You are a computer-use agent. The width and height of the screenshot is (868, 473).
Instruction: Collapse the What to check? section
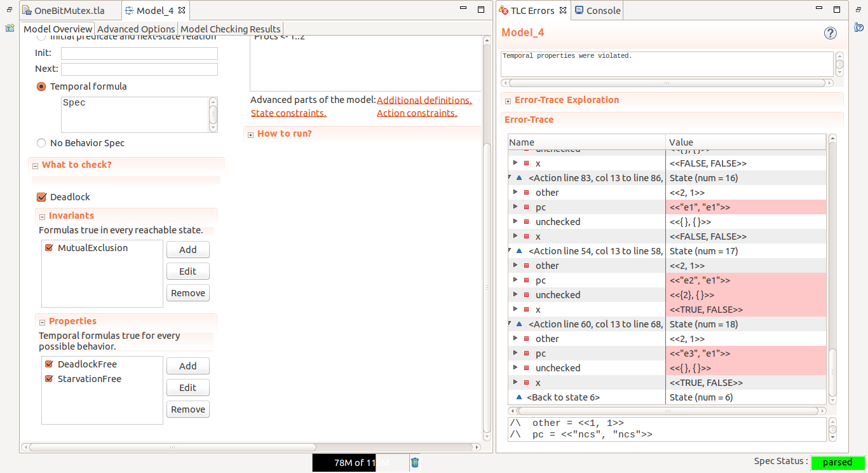coord(35,165)
